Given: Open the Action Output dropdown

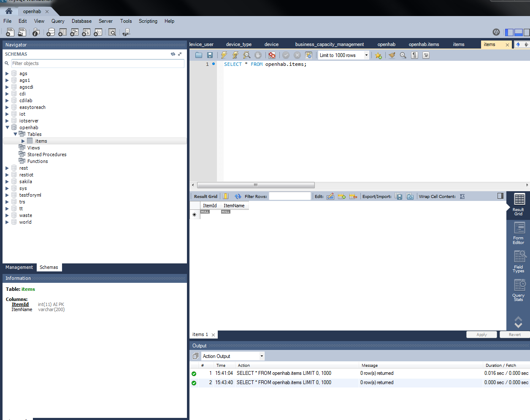Looking at the screenshot, I should click(x=262, y=356).
